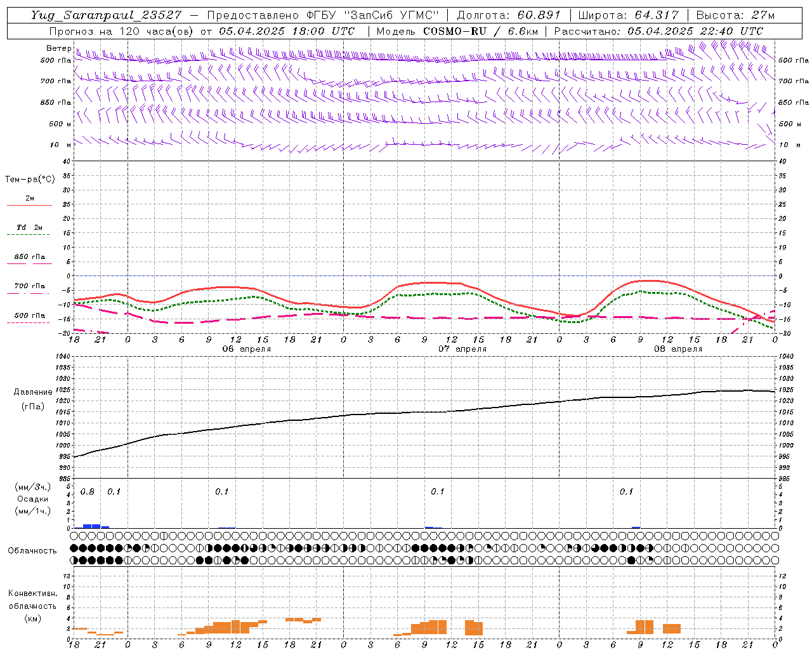812x650 pixels.
Task: Click the Ветер panel label
Action: pos(58,48)
